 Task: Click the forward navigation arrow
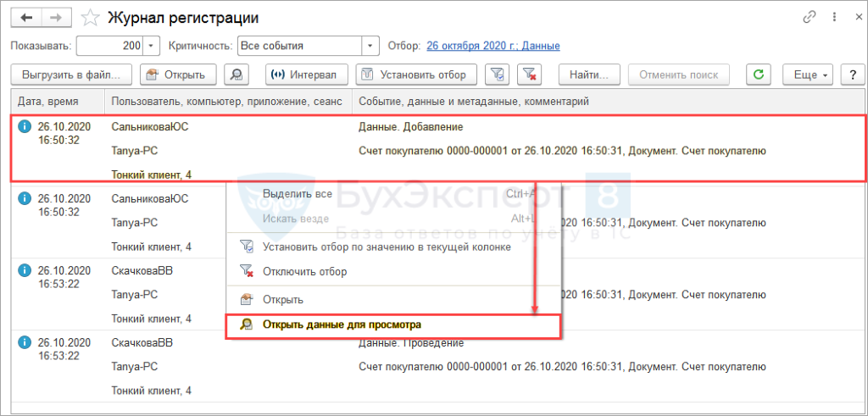[x=55, y=18]
